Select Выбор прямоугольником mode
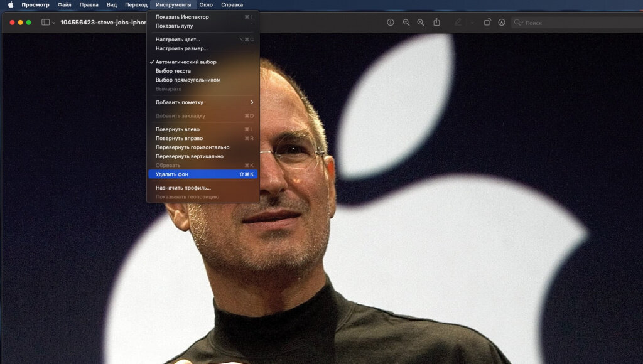643x364 pixels. pos(203,80)
